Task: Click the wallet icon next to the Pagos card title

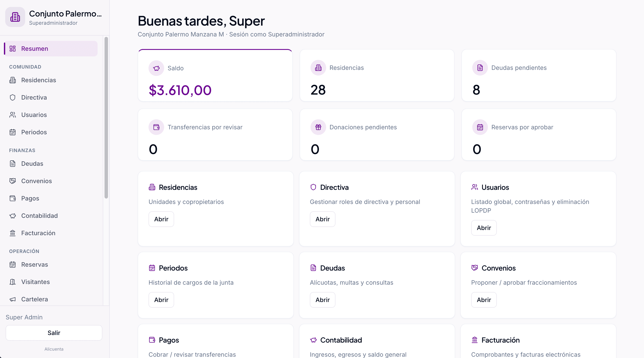Action: [x=152, y=340]
